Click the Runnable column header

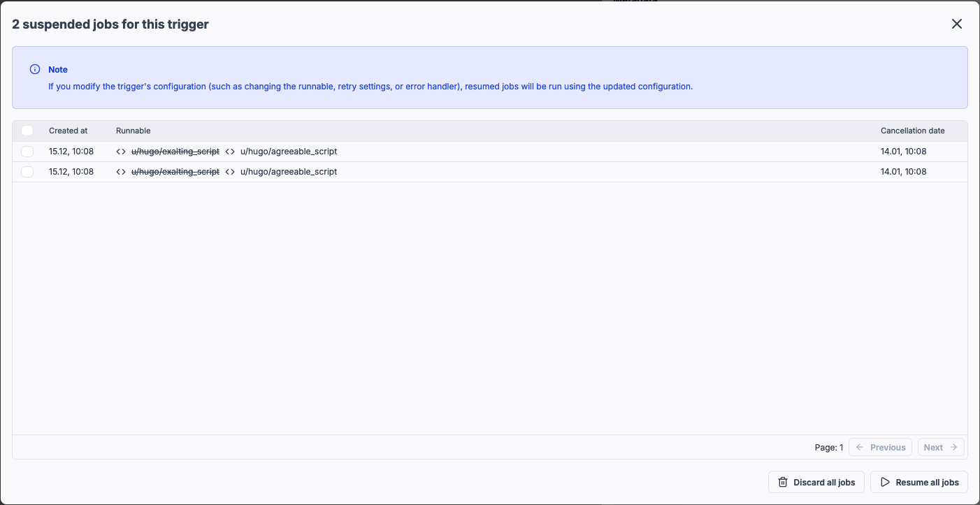pos(133,131)
